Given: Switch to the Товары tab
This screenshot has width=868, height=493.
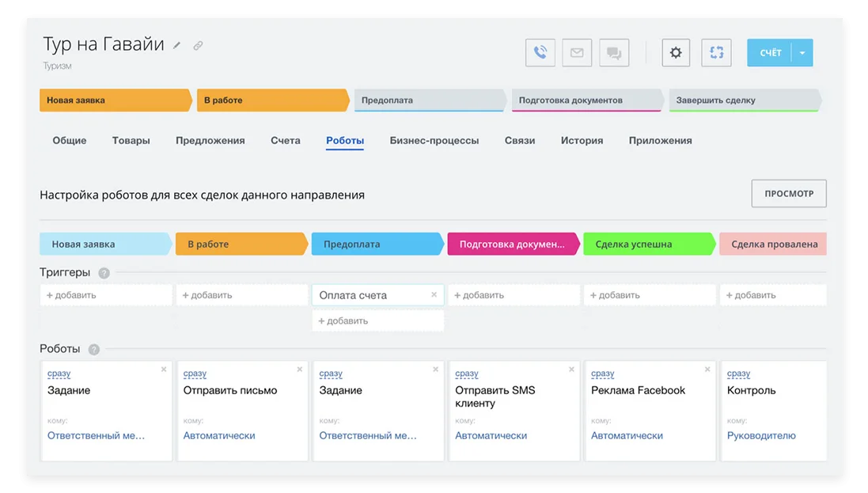Looking at the screenshot, I should 131,140.
